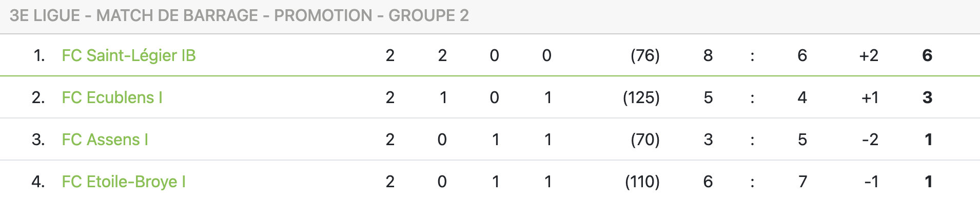The width and height of the screenshot is (980, 198).
Task: Open the FC Assens I team link
Action: (105, 140)
